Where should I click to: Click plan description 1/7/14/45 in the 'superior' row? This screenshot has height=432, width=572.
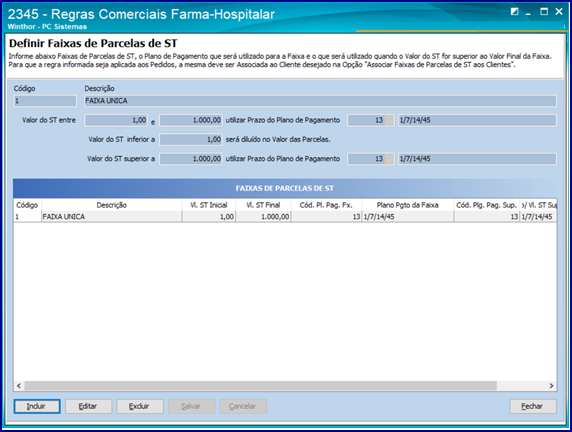coord(477,159)
